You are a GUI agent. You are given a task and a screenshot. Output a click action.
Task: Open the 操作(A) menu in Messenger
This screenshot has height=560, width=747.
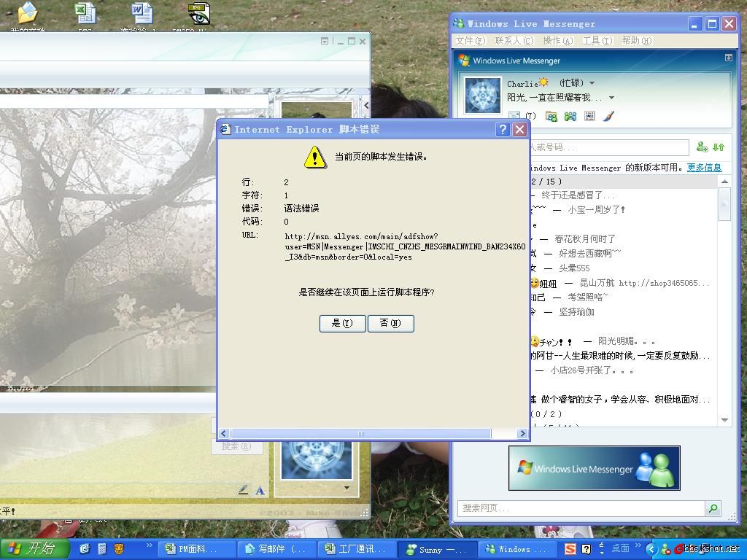pos(558,41)
